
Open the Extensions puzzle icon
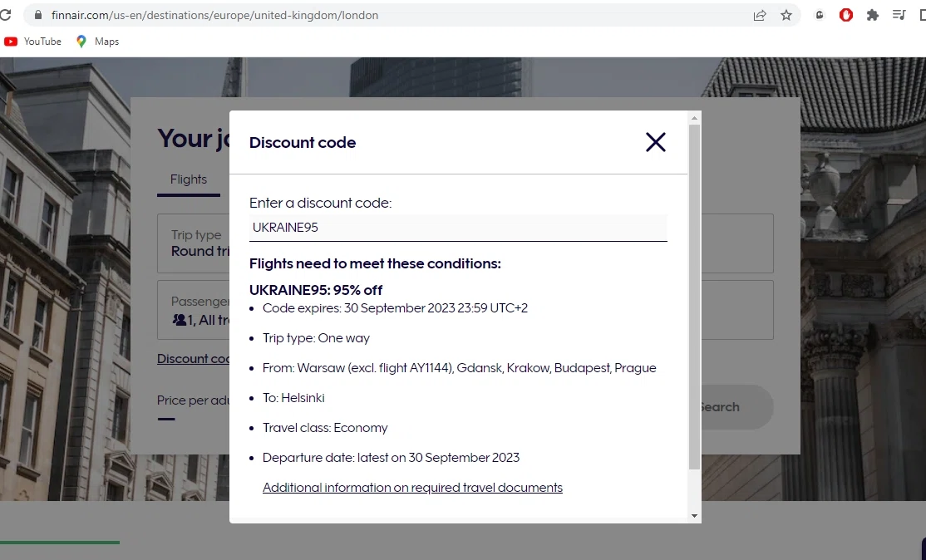[x=872, y=15]
